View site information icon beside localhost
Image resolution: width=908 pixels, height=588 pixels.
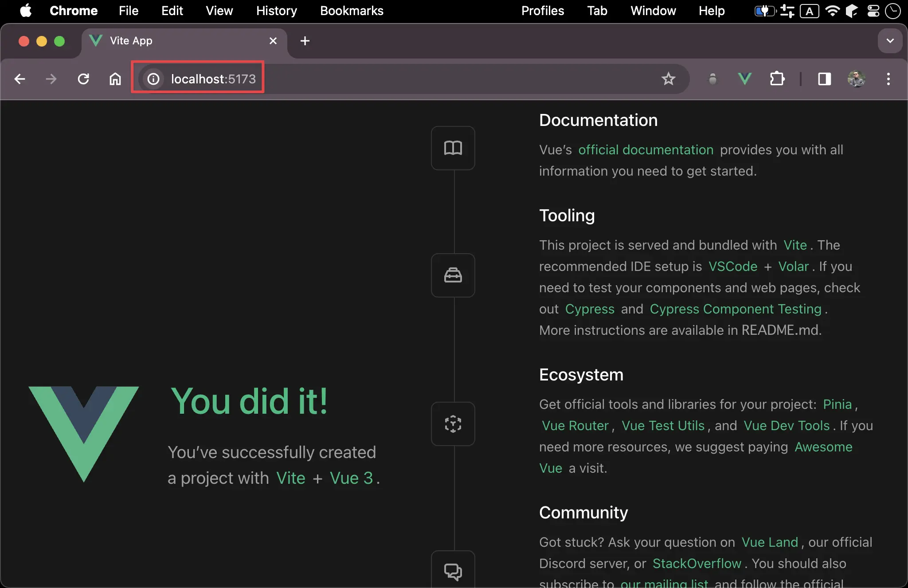tap(153, 79)
